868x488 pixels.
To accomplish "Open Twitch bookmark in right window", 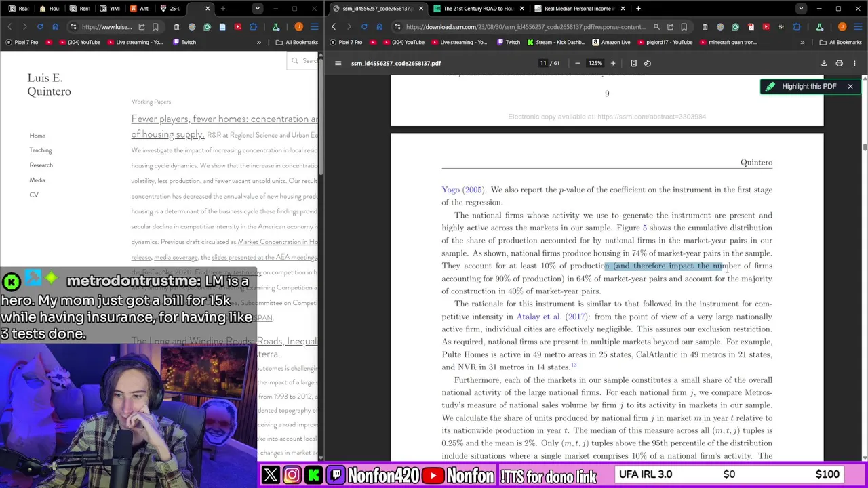I will (x=507, y=42).
